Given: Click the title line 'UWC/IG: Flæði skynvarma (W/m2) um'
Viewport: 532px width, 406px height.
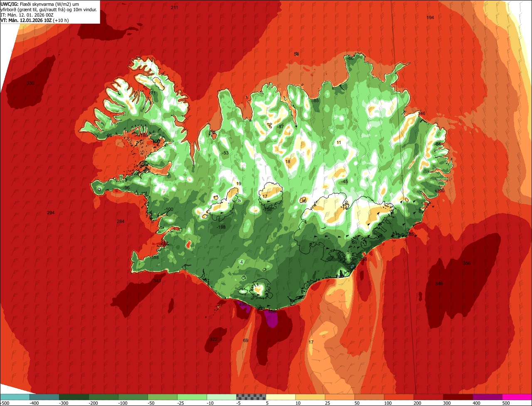Looking at the screenshot, I should pos(40,4).
